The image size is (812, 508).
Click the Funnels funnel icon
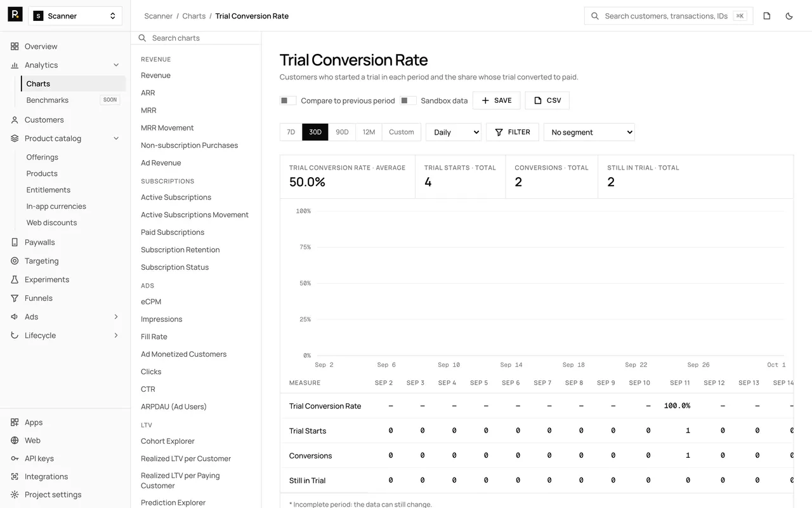(x=15, y=298)
